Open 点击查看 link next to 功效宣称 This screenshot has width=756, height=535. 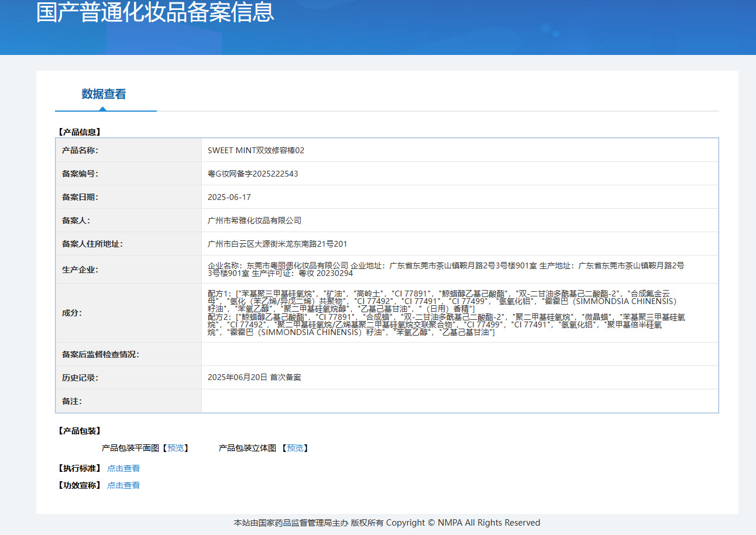point(123,485)
